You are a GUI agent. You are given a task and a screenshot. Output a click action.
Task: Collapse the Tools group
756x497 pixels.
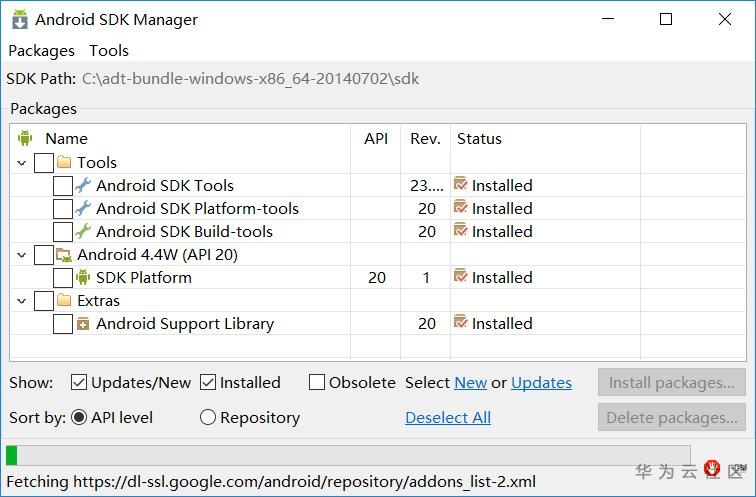tap(22, 162)
